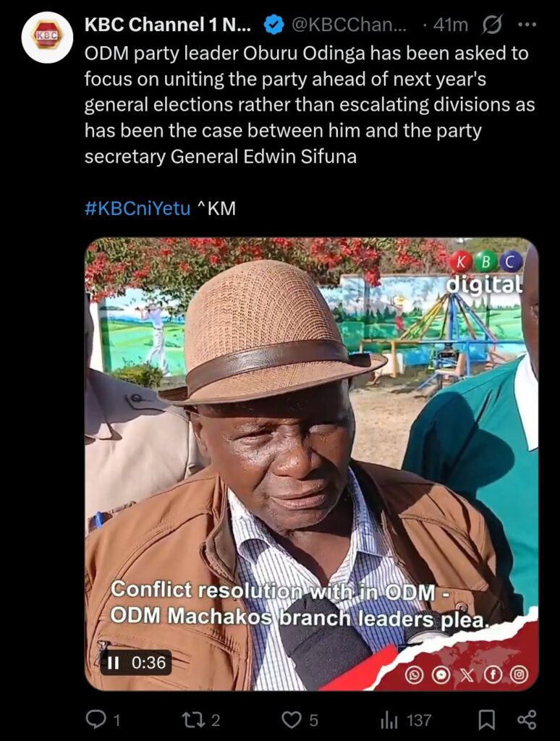The image size is (560, 741).
Task: Open the Grok slash-circle icon
Action: tap(491, 25)
